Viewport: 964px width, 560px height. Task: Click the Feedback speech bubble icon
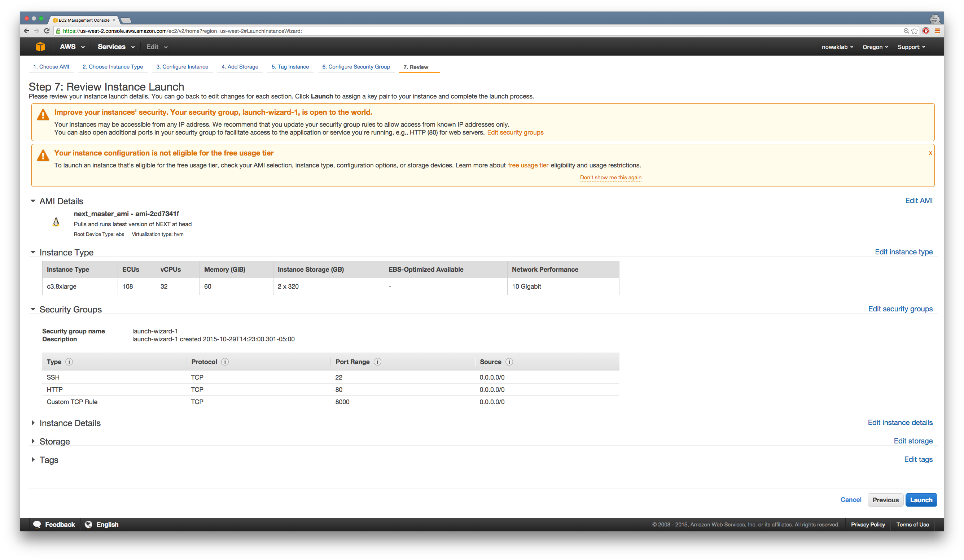coord(37,524)
